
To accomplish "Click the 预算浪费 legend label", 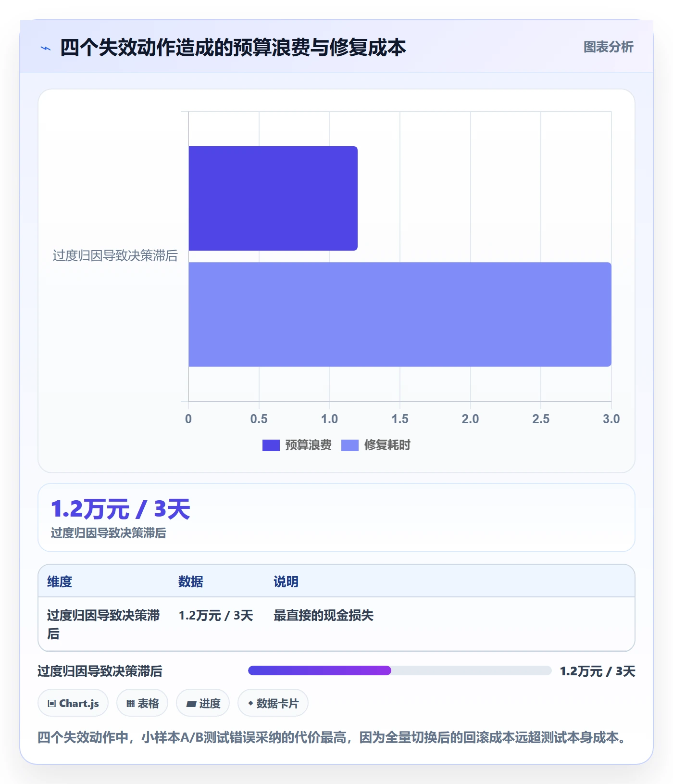I will [308, 445].
